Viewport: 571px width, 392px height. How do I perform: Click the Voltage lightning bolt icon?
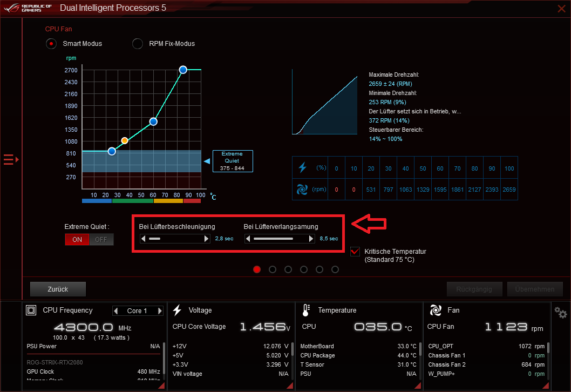(178, 310)
